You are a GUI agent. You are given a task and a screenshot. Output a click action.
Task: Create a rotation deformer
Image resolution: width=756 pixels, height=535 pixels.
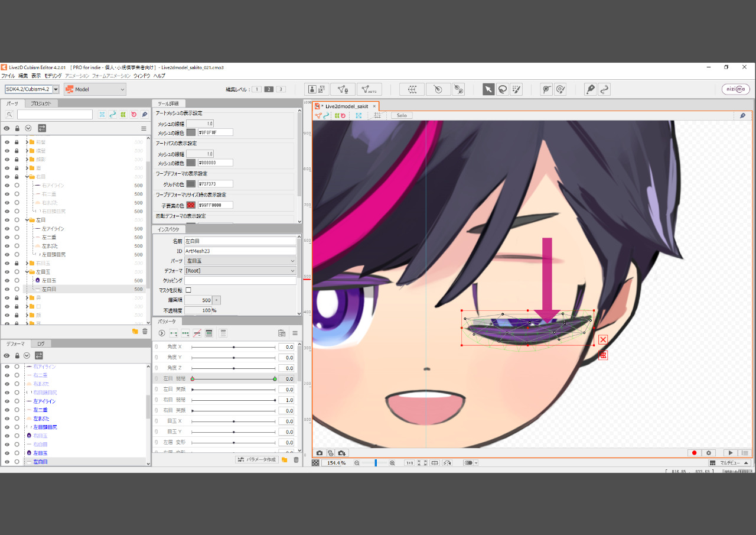[x=438, y=89]
